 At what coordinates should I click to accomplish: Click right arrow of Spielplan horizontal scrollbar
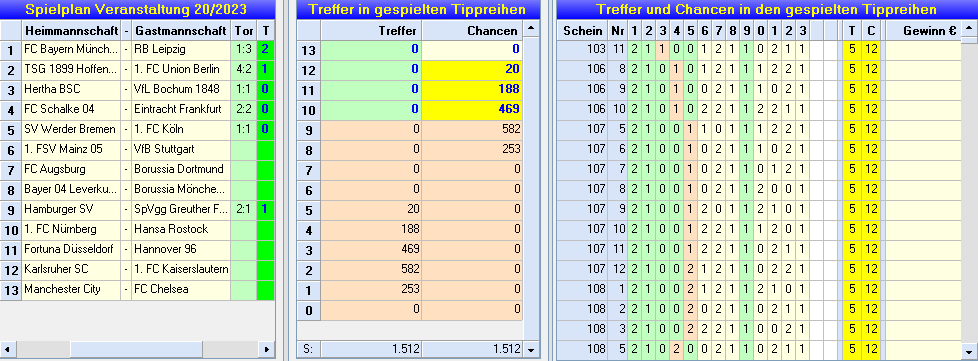tap(266, 349)
